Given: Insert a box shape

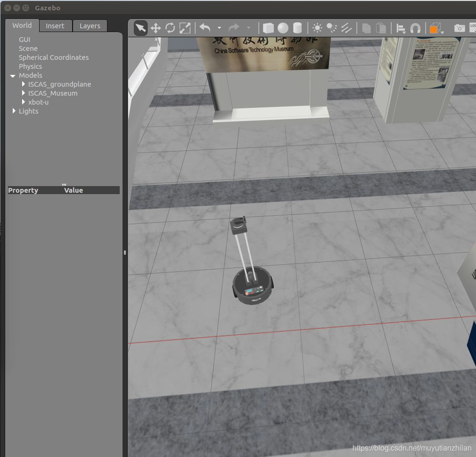Looking at the screenshot, I should (x=268, y=28).
